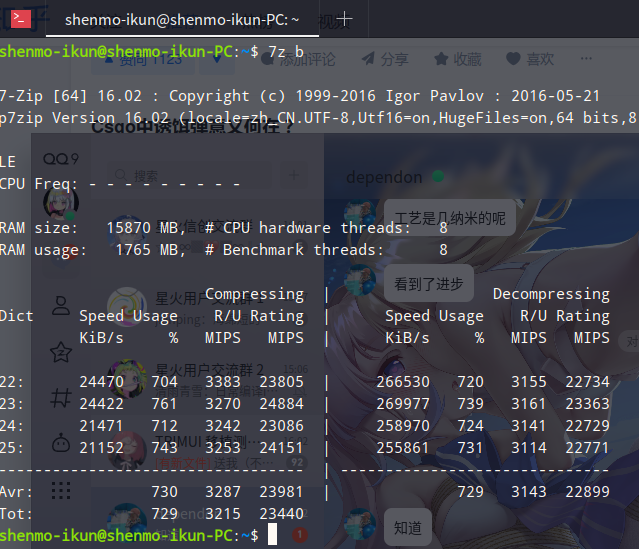Click the sender avatar beside 看到了进步

pyautogui.click(x=359, y=280)
